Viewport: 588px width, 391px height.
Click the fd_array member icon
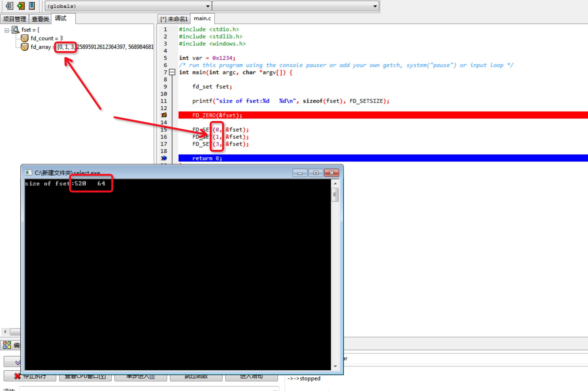pos(25,47)
